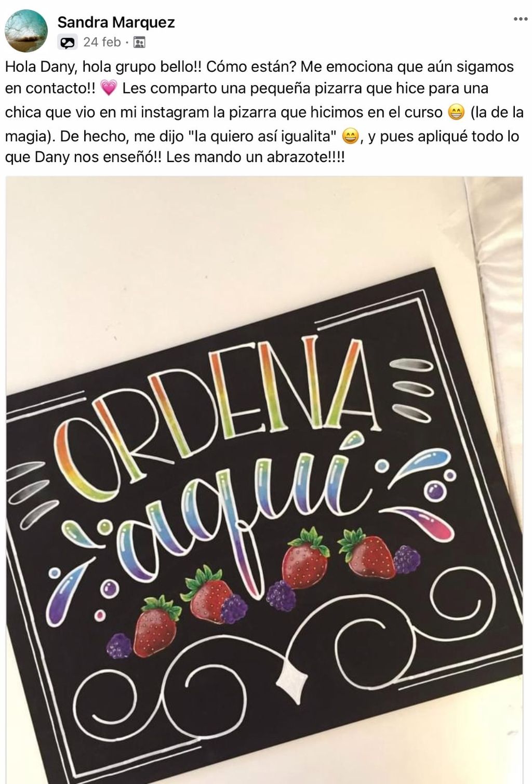The image size is (532, 784).
Task: Tap the grinning emoji after 'curso'
Action: (456, 113)
